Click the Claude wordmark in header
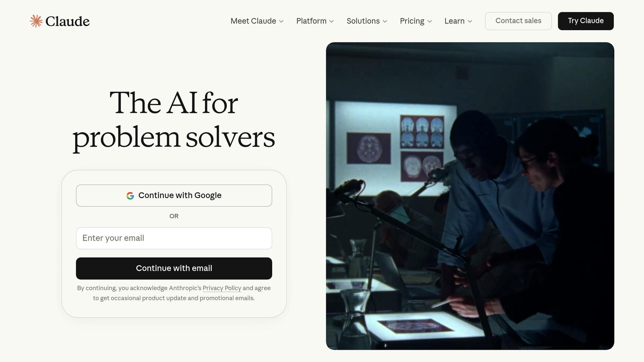644x362 pixels. click(67, 21)
